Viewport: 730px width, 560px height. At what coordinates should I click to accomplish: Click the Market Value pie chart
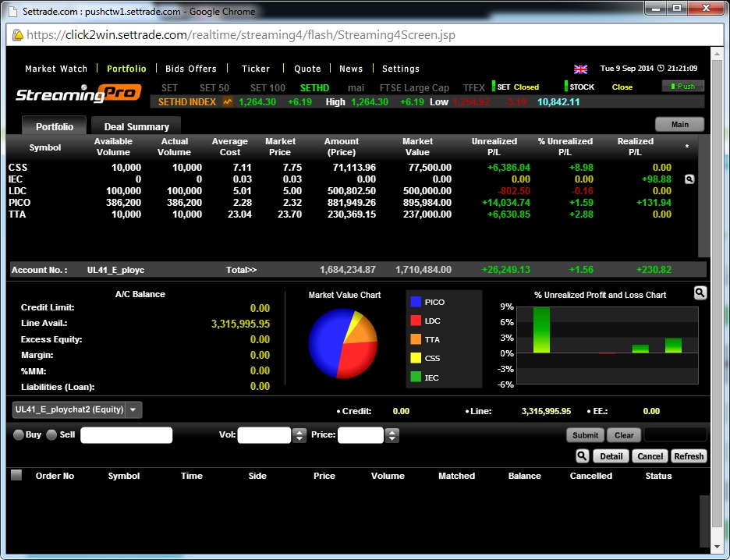click(343, 343)
